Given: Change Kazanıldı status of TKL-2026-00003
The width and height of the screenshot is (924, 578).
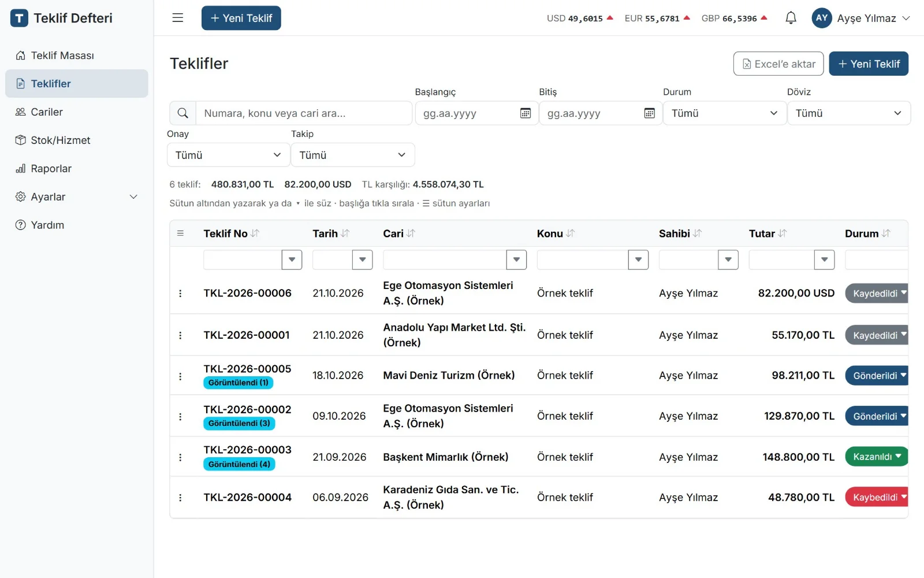Looking at the screenshot, I should 877,457.
